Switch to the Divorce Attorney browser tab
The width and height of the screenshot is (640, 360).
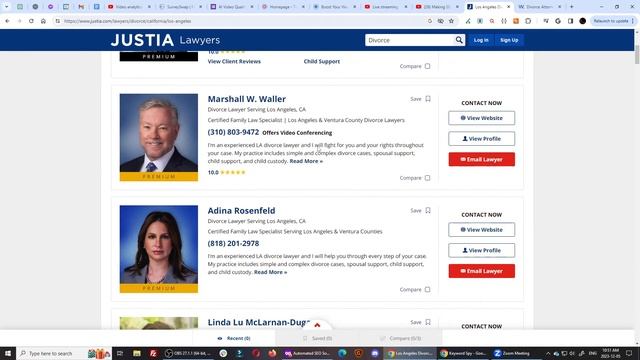(540, 7)
